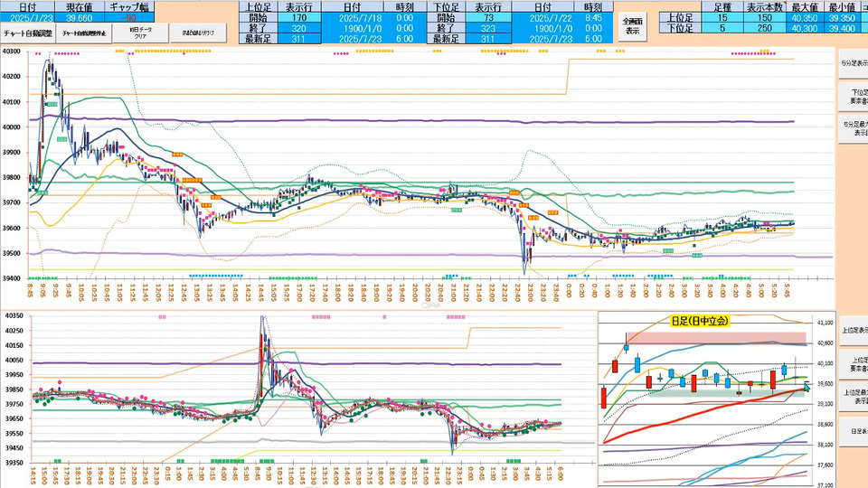868x488 pixels.
Task: Click the 下位足要素 button on the right panel
Action: coord(854,96)
